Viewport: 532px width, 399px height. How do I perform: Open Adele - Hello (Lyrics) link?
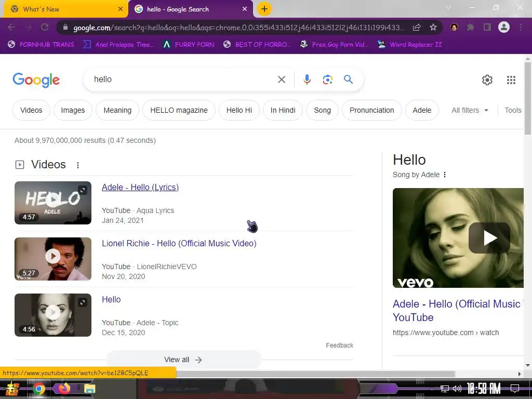(x=140, y=187)
